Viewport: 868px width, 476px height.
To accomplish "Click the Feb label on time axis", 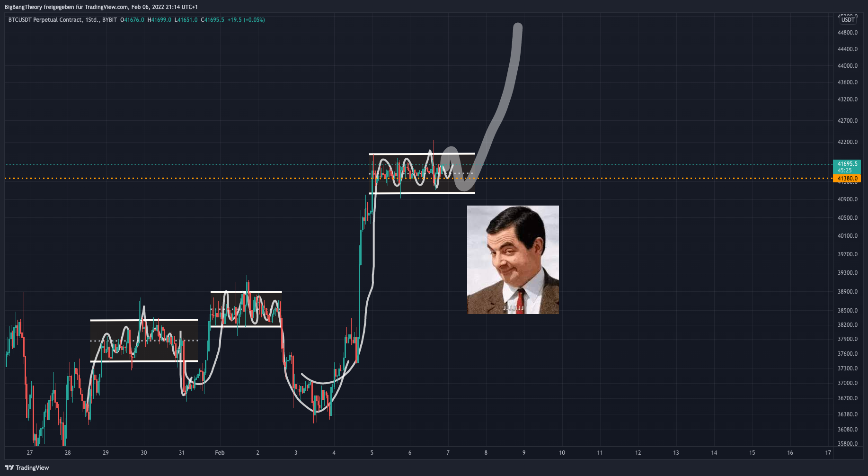I will click(x=220, y=453).
